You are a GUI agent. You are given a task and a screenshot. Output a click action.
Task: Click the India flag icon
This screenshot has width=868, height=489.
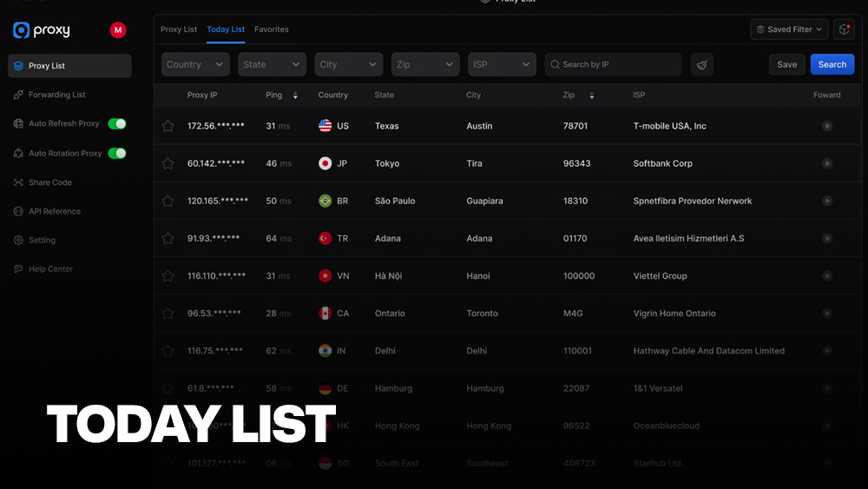[x=325, y=351]
